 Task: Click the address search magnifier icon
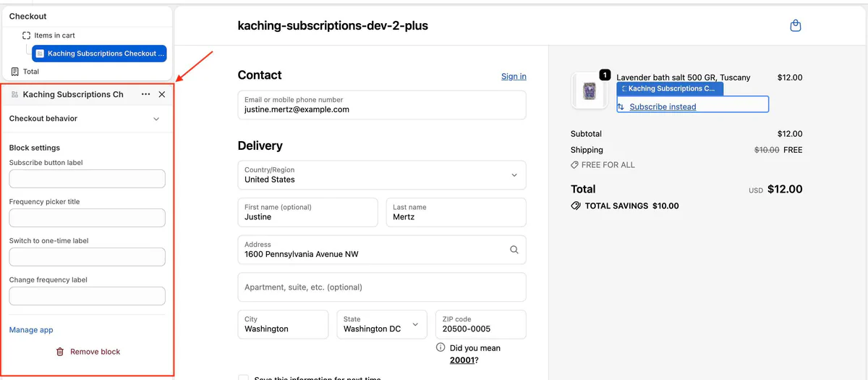(x=514, y=250)
